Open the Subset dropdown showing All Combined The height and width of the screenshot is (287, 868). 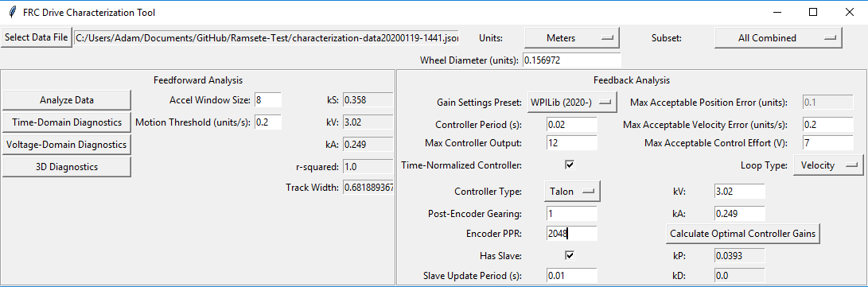(778, 38)
